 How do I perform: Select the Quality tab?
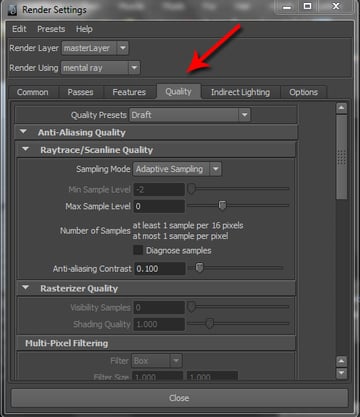178,92
